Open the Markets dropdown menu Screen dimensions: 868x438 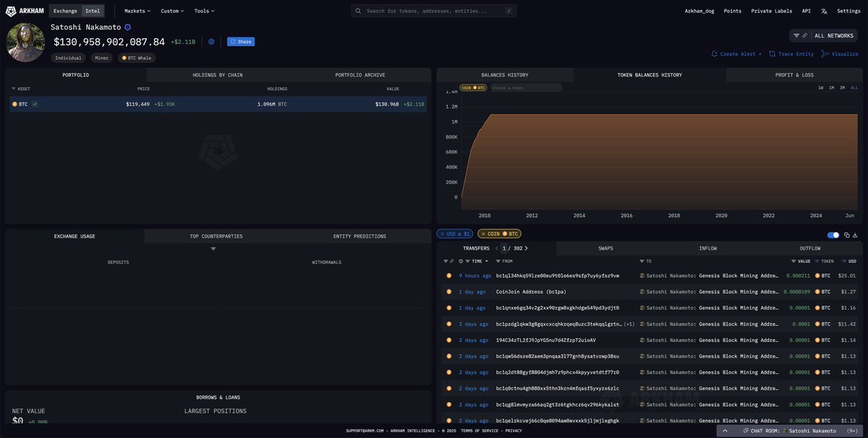(x=137, y=11)
